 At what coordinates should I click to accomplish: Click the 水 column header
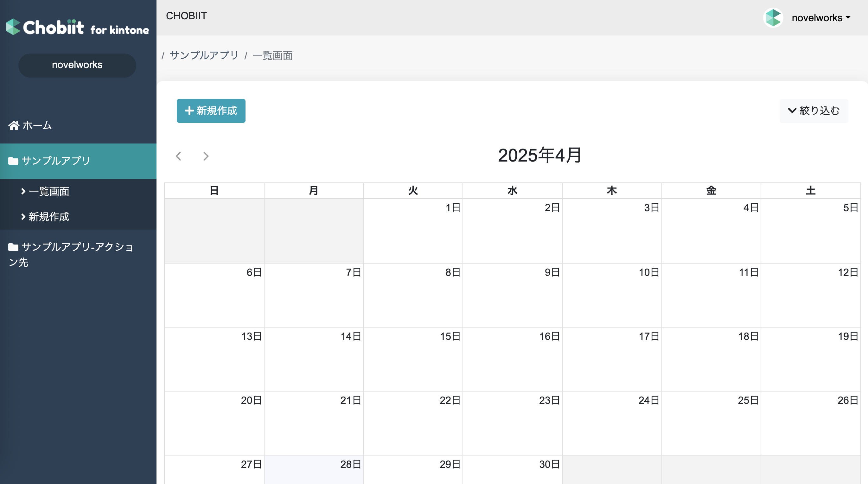[513, 191]
